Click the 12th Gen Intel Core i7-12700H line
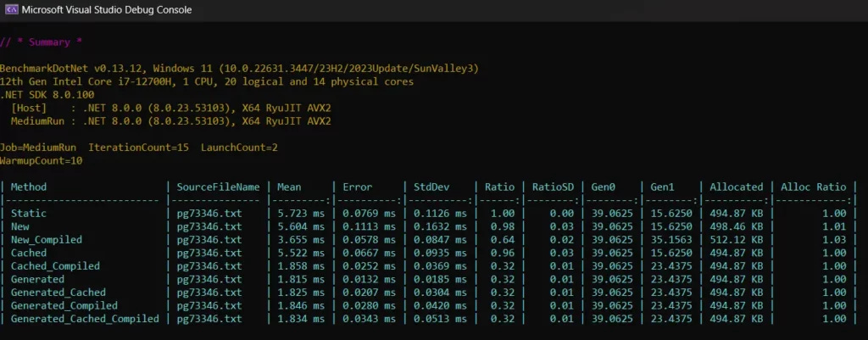The width and height of the screenshot is (868, 340). 207,82
